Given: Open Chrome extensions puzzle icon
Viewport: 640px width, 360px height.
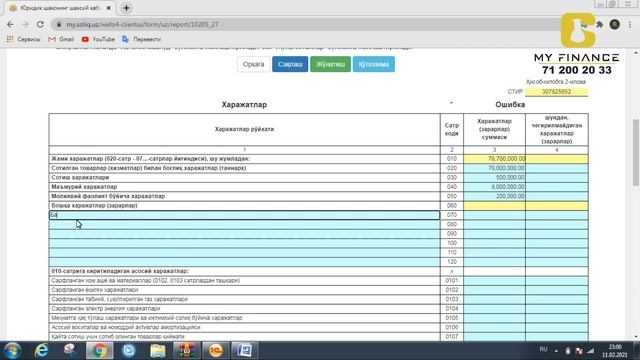Looking at the screenshot, I should tap(599, 24).
